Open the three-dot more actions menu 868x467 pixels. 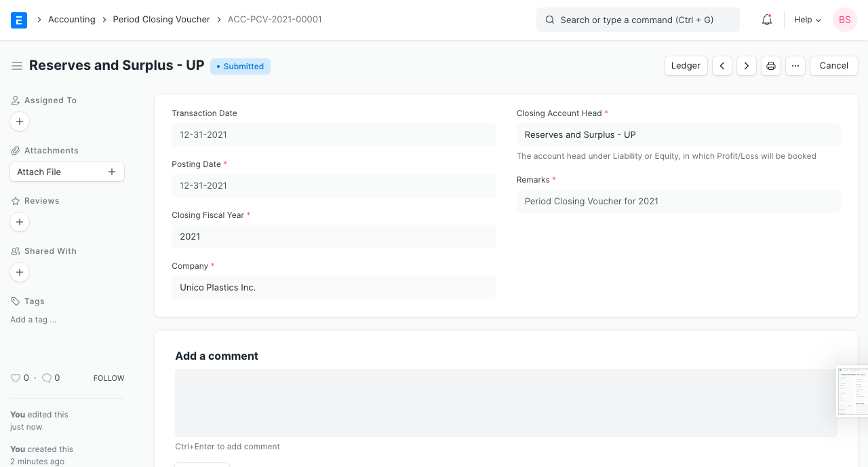(795, 66)
